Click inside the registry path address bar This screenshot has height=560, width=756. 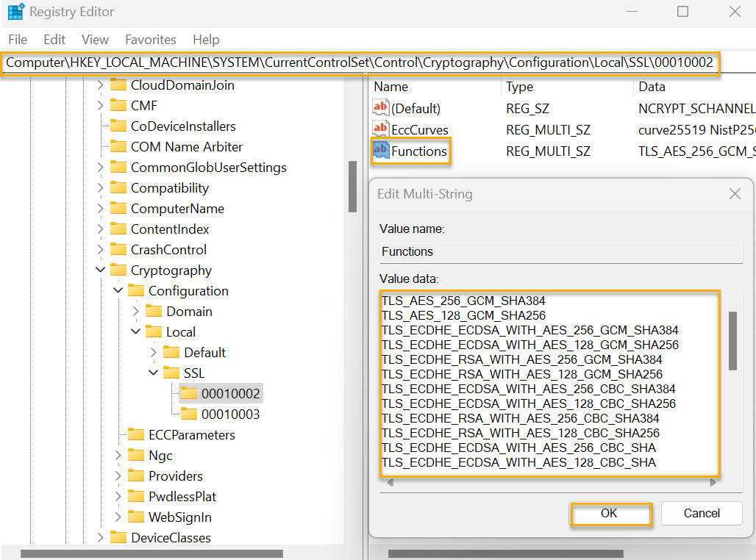pyautogui.click(x=359, y=62)
